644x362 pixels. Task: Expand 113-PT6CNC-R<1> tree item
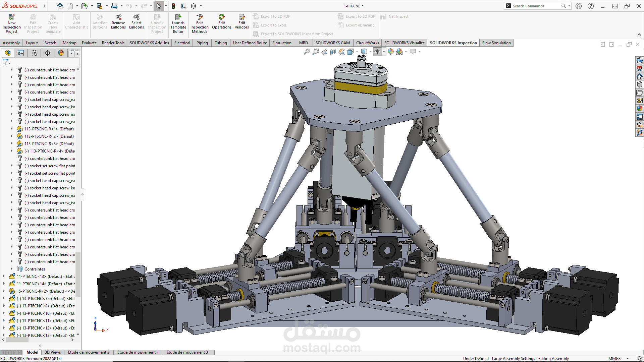(11, 129)
